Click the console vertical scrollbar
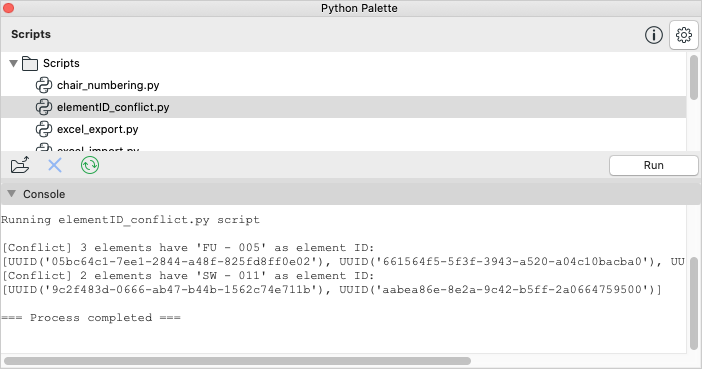 click(693, 304)
